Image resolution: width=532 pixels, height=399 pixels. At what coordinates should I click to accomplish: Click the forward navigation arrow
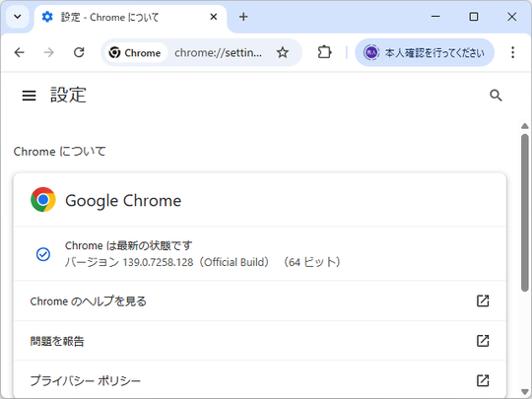49,52
